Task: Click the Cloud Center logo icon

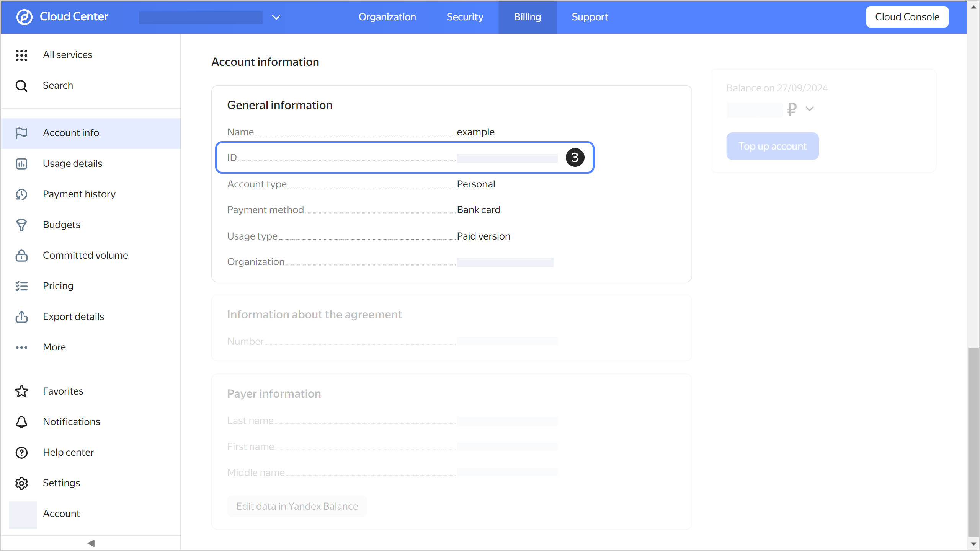Action: (24, 17)
